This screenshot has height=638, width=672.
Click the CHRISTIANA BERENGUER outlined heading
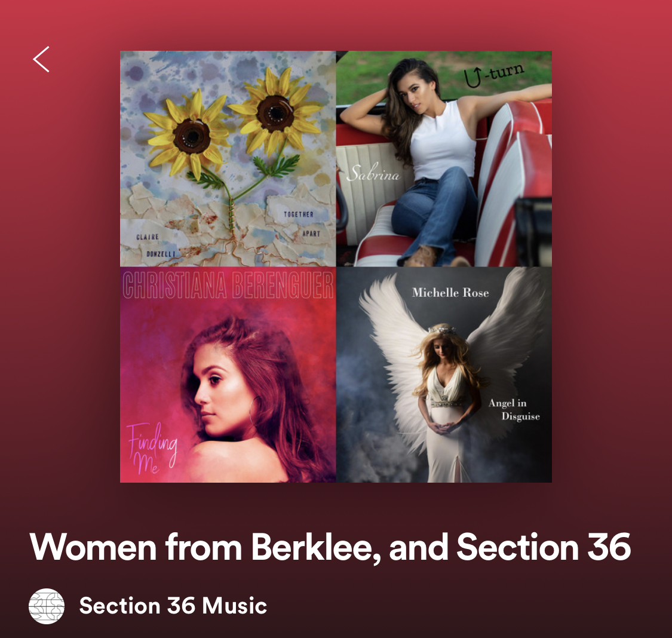[x=228, y=285]
